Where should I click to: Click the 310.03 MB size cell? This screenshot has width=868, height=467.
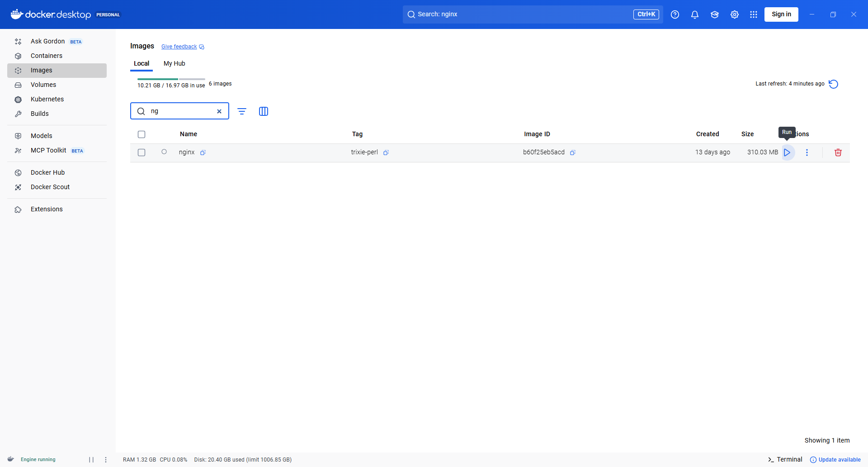coord(763,152)
